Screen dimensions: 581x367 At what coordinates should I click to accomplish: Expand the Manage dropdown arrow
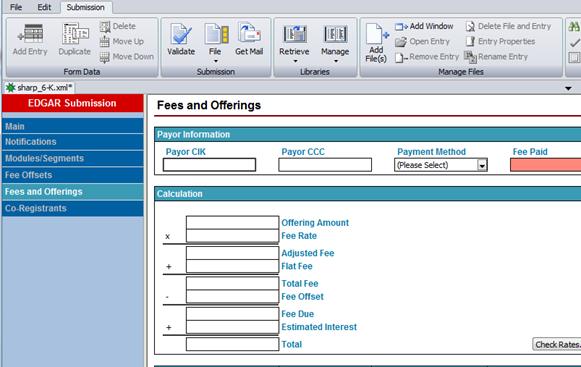[335, 62]
